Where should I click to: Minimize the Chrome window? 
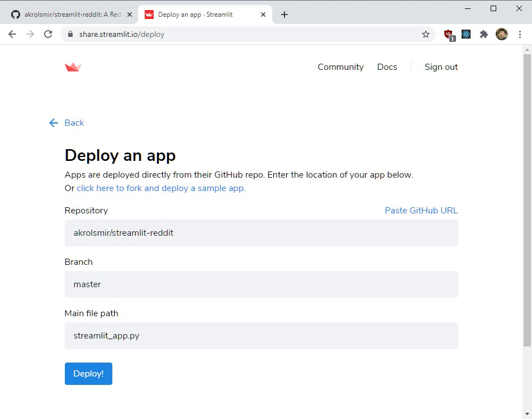[x=468, y=8]
